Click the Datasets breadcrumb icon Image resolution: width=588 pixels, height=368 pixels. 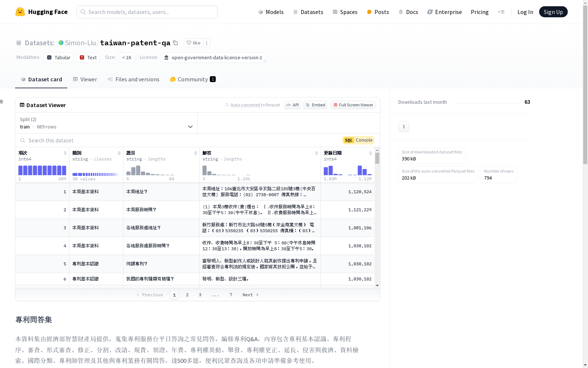(x=19, y=43)
